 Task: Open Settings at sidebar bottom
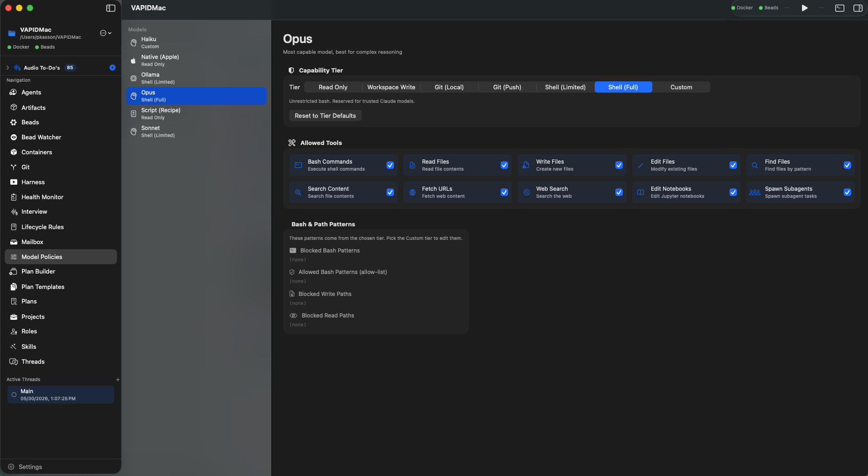pos(25,467)
